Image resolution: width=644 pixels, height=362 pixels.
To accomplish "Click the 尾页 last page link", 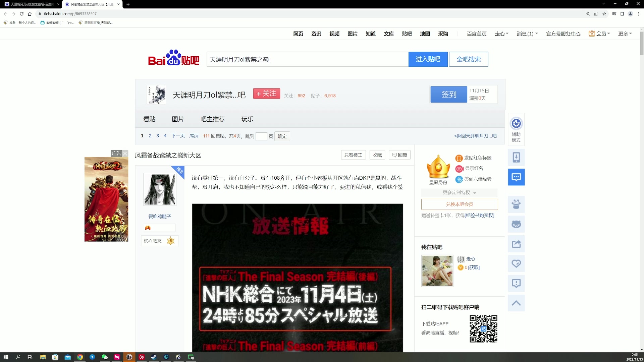I will 194,136.
